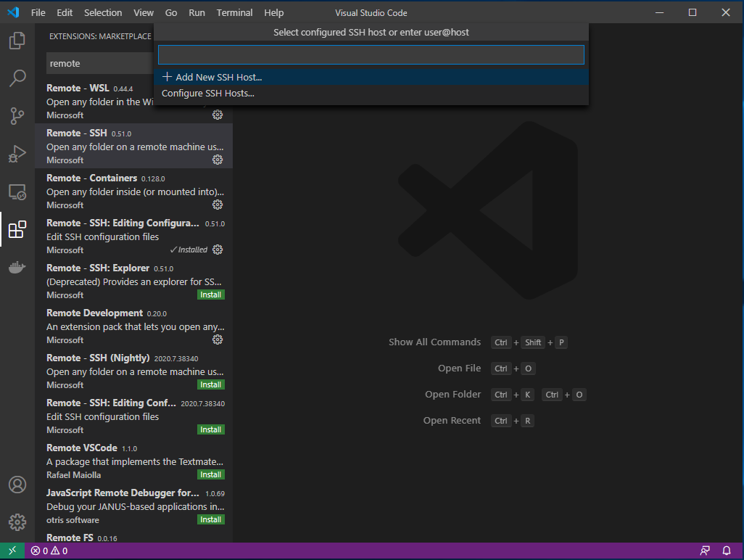
Task: Open the Source Control view
Action: 17,116
